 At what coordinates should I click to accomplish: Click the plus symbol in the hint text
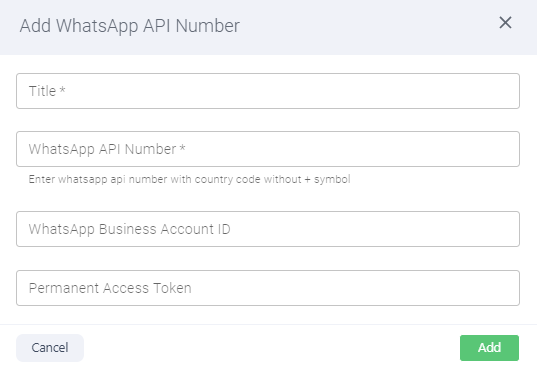(307, 180)
